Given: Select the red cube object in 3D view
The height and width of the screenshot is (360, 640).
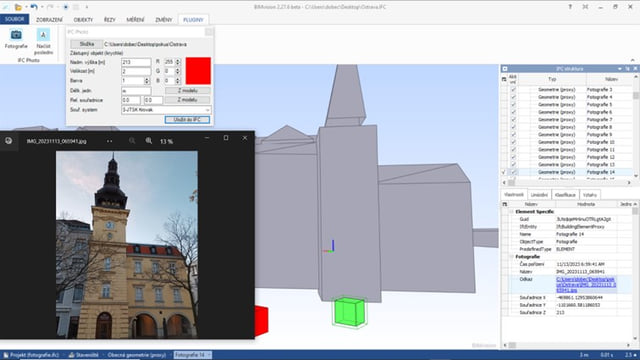Looking at the screenshot, I should (262, 320).
